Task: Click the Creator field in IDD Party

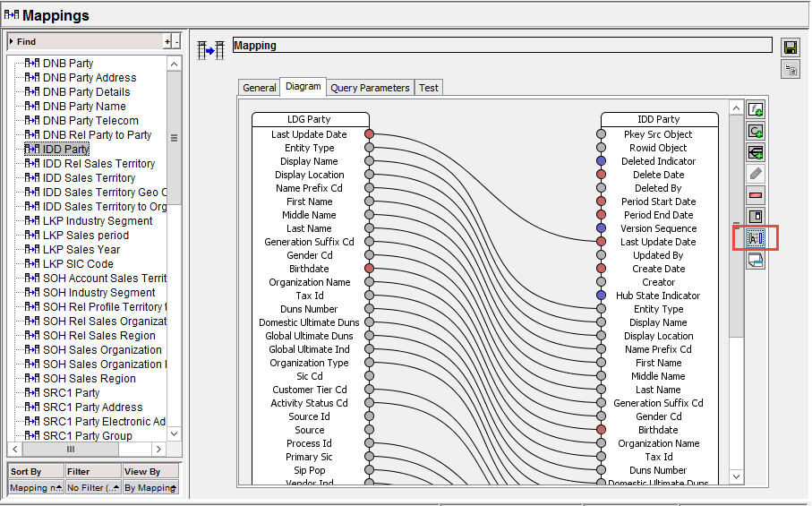Action: tap(658, 282)
